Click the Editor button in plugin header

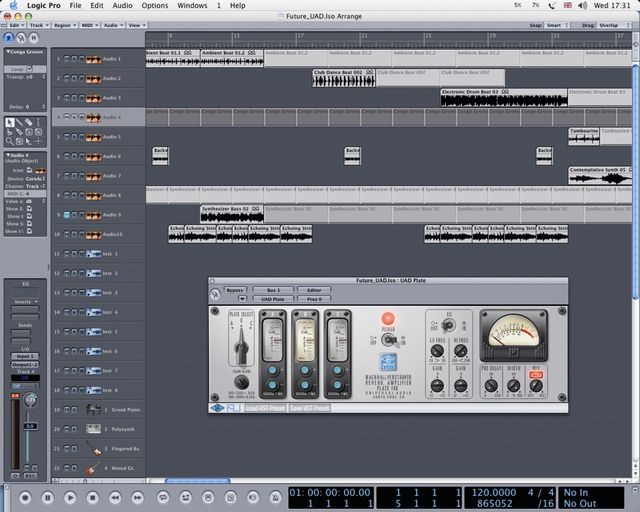tap(314, 290)
